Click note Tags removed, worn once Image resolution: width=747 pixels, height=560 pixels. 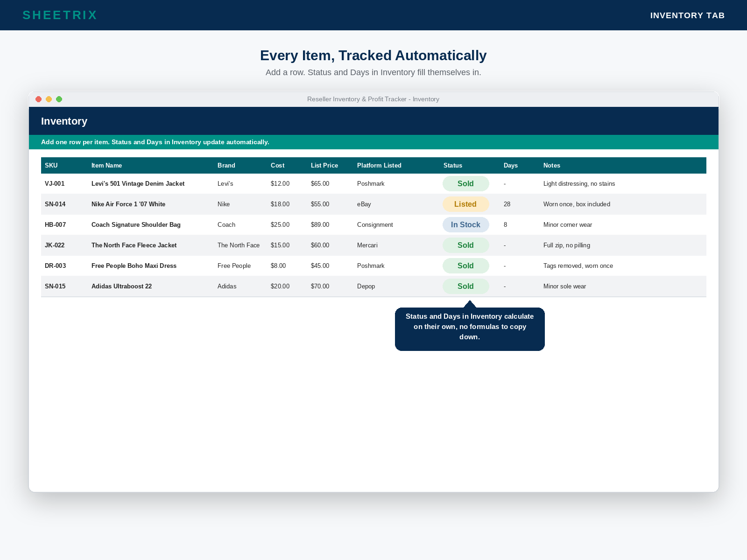click(578, 266)
